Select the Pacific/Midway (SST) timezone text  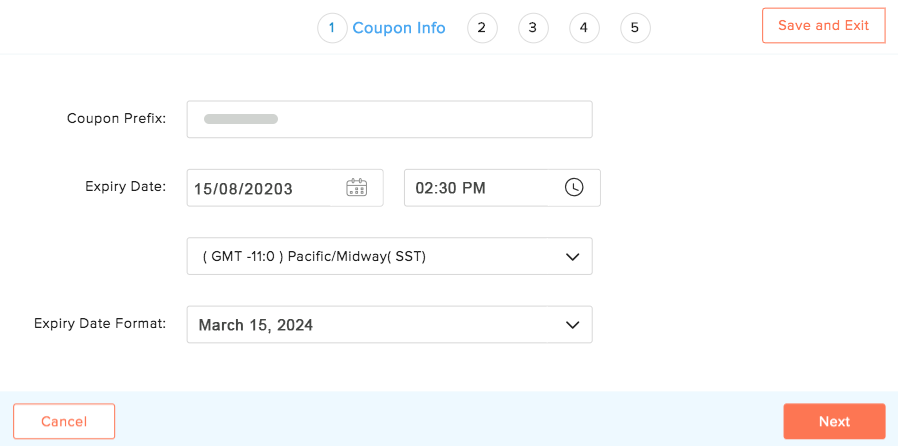point(314,257)
